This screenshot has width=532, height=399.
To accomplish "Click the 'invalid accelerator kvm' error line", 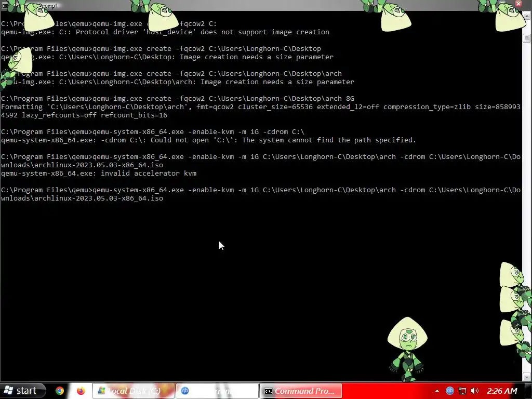I will (x=99, y=174).
